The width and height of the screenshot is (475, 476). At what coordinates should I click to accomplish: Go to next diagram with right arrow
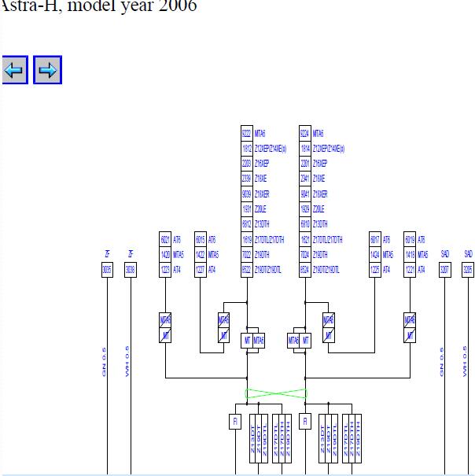(47, 70)
